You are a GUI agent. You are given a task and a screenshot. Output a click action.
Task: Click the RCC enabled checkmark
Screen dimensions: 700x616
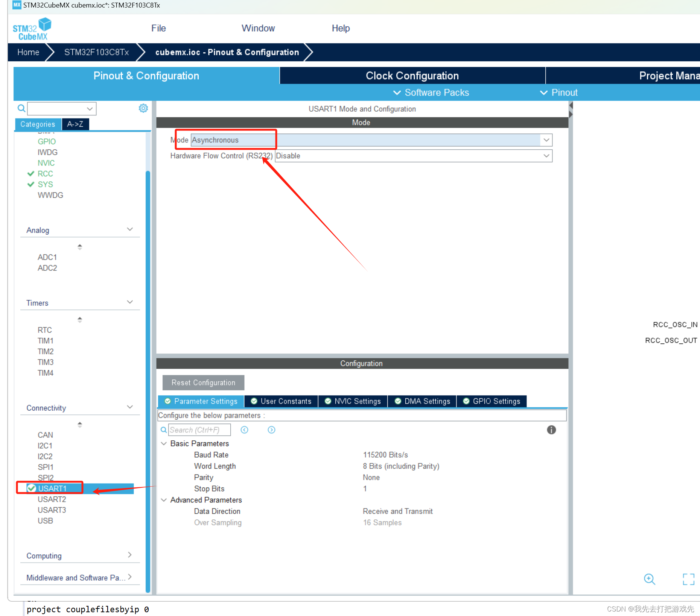coord(31,174)
